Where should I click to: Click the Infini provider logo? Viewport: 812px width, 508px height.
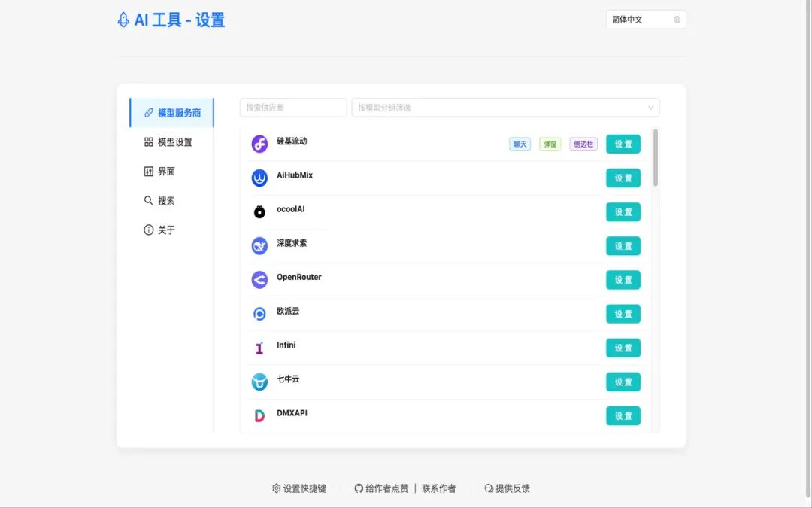pos(259,348)
